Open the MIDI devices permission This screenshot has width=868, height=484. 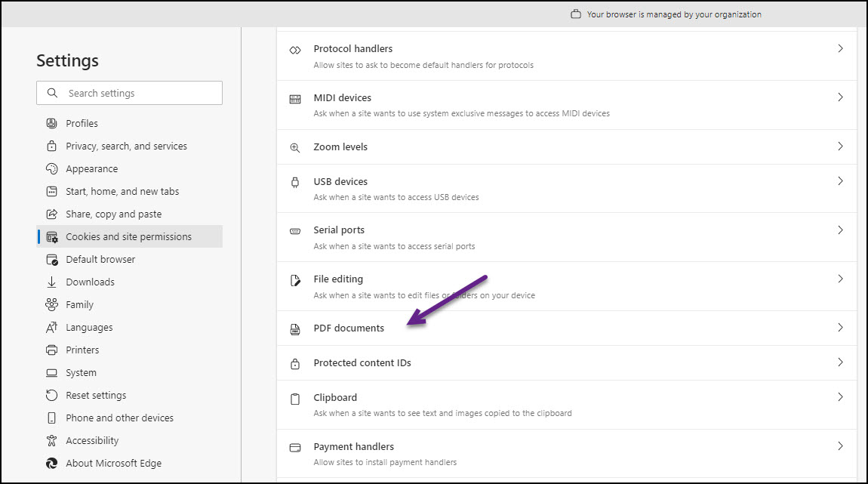[x=567, y=105]
